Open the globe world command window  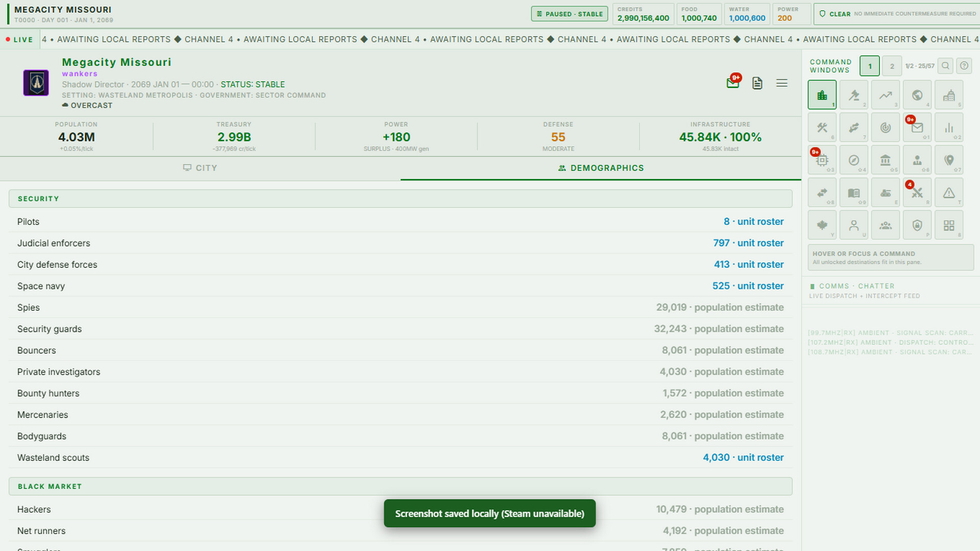click(x=917, y=95)
